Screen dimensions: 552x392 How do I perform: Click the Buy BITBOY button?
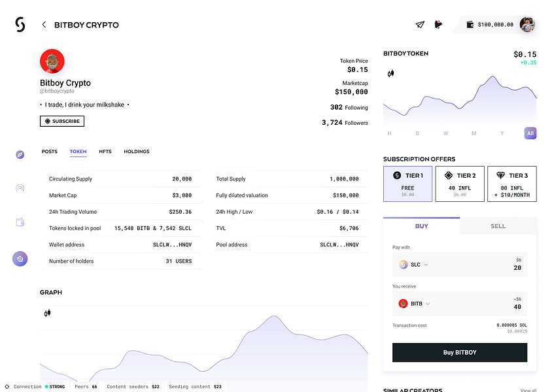coord(460,352)
